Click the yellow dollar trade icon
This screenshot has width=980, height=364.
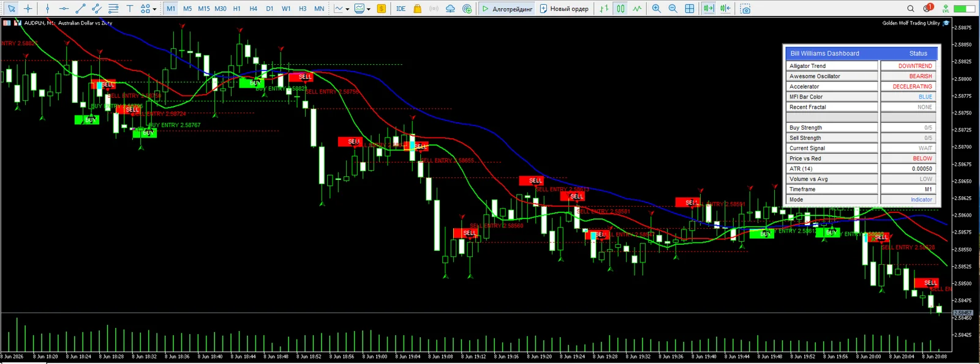click(382, 9)
